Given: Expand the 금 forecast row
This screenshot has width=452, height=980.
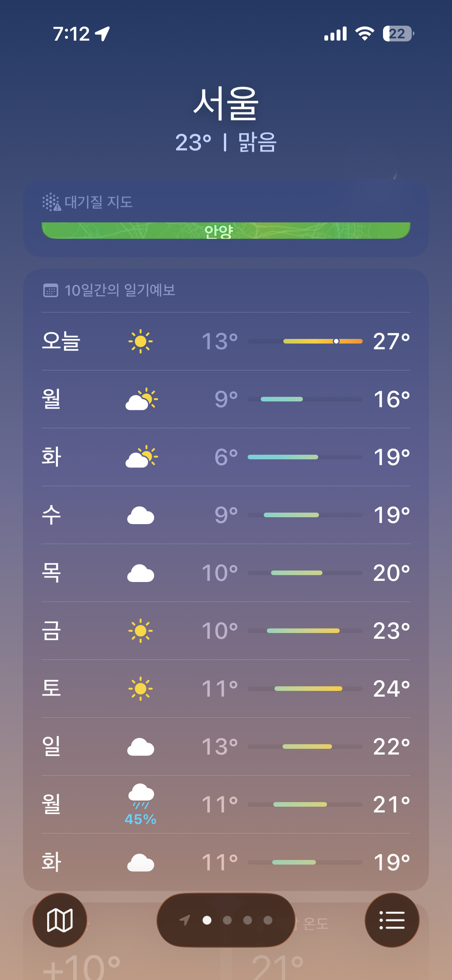Looking at the screenshot, I should tap(51, 631).
